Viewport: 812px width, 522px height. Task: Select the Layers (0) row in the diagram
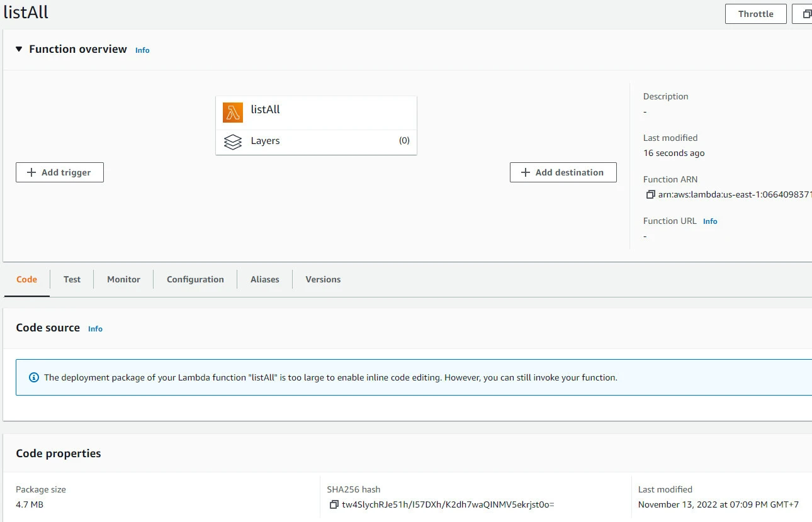tap(316, 142)
